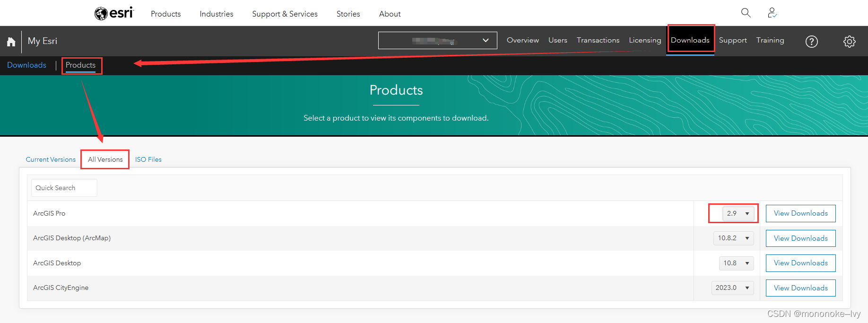Image resolution: width=868 pixels, height=323 pixels.
Task: Open About top menu
Action: [390, 14]
